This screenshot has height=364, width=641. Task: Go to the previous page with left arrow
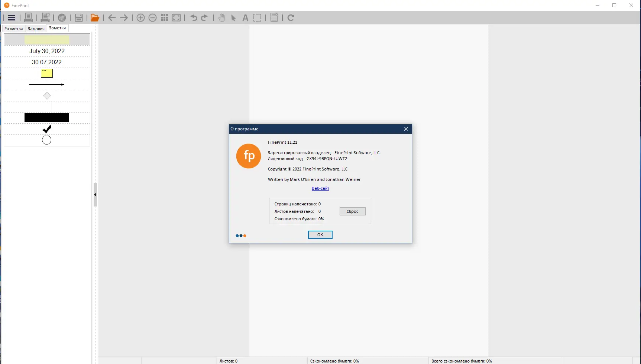click(112, 17)
